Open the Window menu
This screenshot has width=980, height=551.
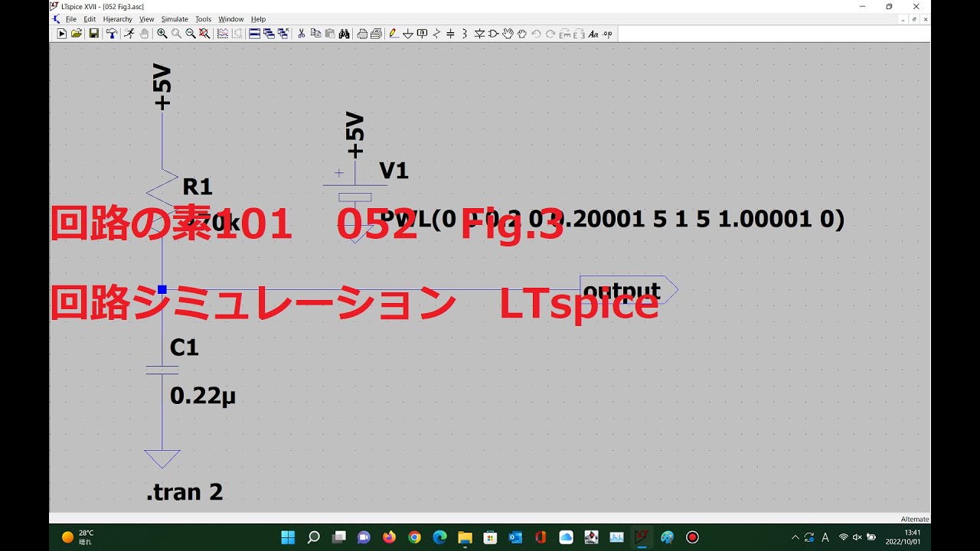pyautogui.click(x=230, y=19)
